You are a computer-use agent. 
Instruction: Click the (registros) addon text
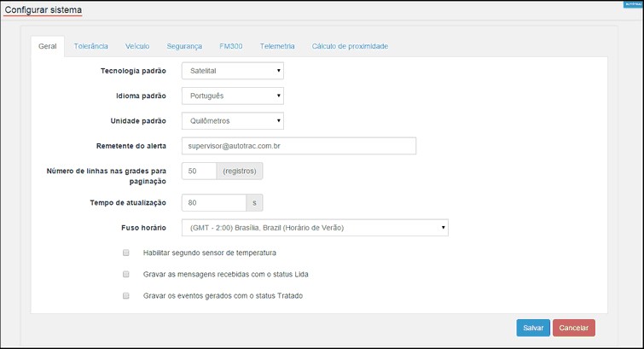(240, 171)
